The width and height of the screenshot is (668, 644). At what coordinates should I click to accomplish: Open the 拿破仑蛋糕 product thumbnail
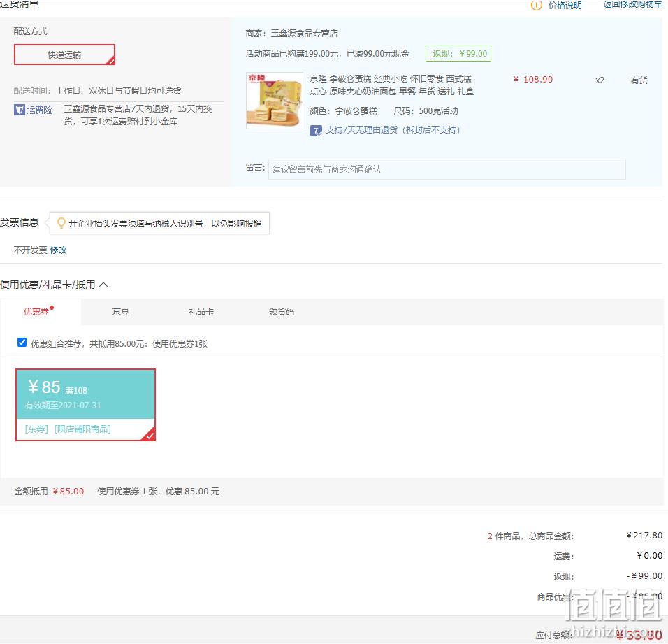(x=275, y=101)
